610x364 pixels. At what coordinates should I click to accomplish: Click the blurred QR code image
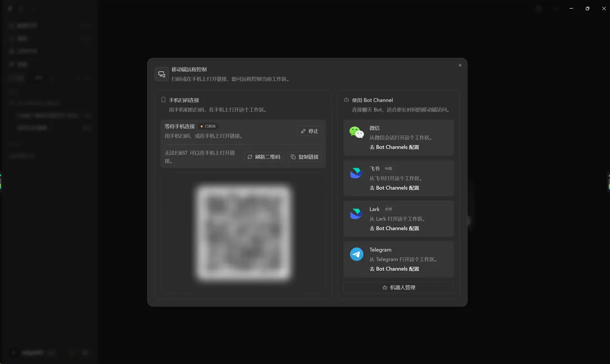pos(244,232)
